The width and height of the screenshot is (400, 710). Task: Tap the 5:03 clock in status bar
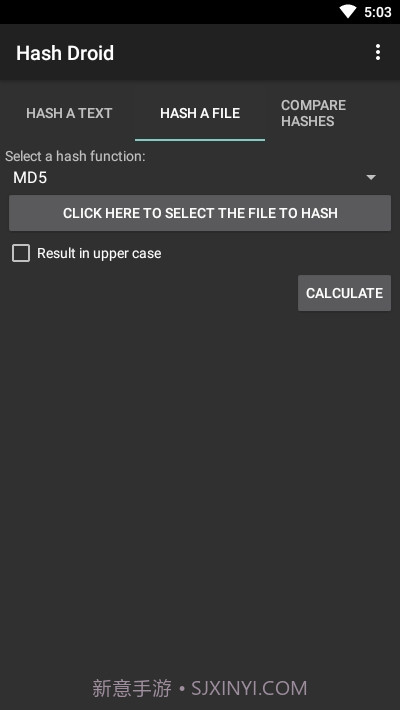coord(377,12)
